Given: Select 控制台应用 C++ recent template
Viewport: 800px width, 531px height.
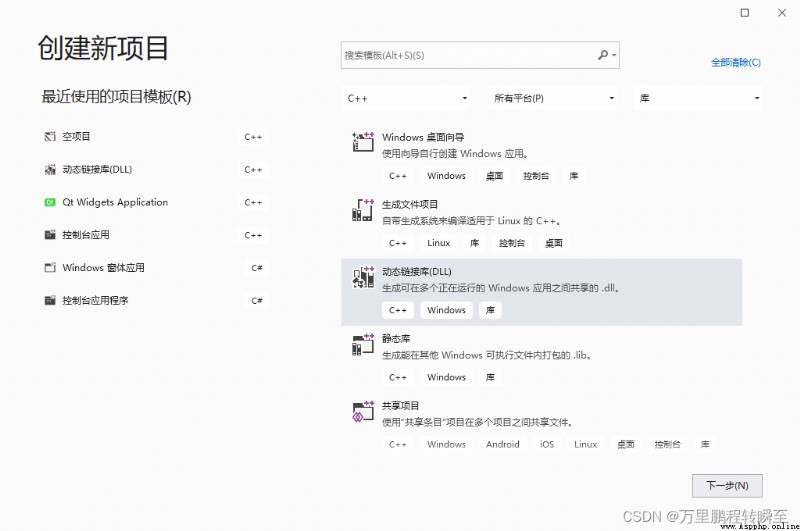Looking at the screenshot, I should point(86,235).
